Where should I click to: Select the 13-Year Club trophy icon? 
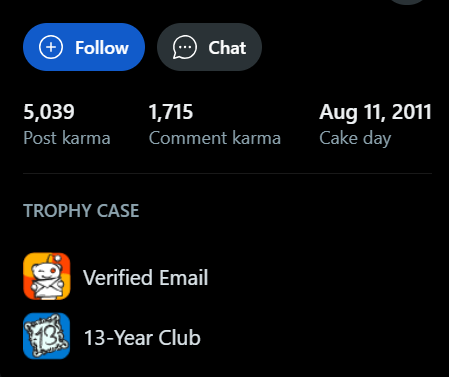click(47, 336)
